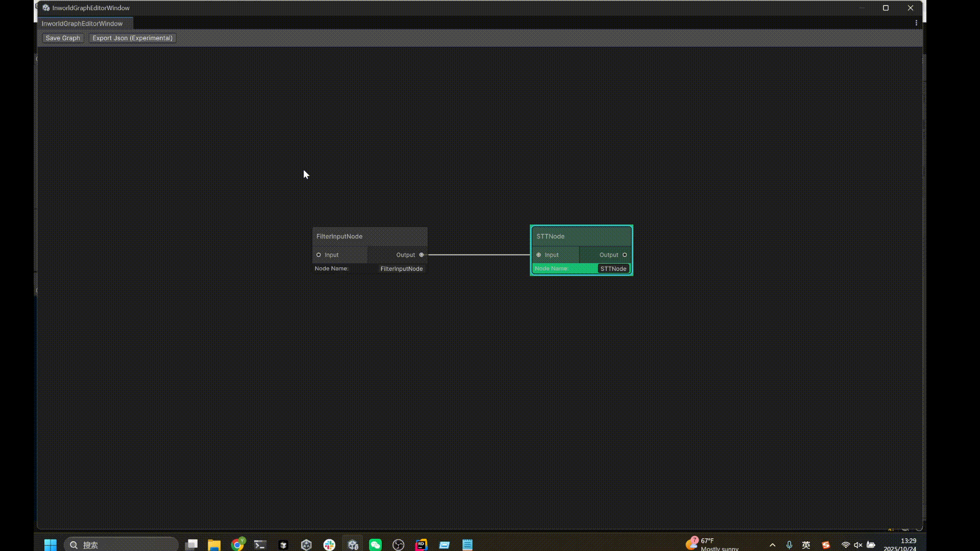Select the Input port on STTNode
Screen dimensions: 980x551
click(539, 255)
